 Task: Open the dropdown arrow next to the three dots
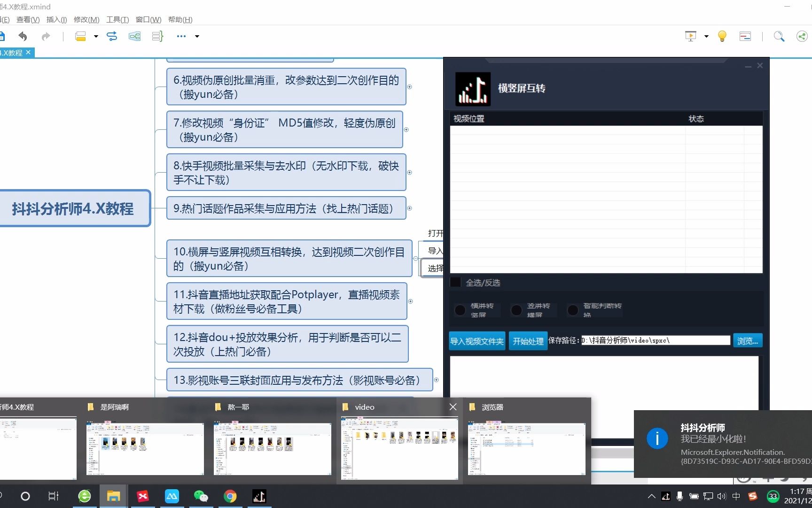[197, 36]
